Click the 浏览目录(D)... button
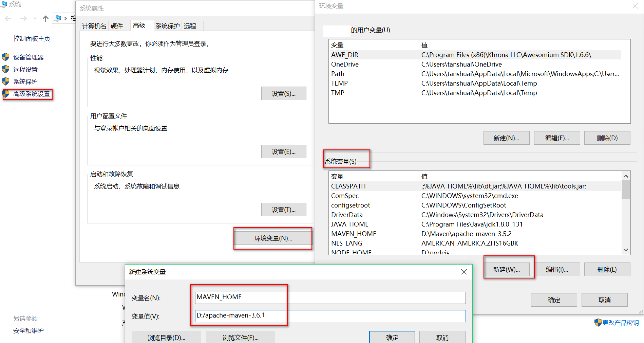 [166, 337]
